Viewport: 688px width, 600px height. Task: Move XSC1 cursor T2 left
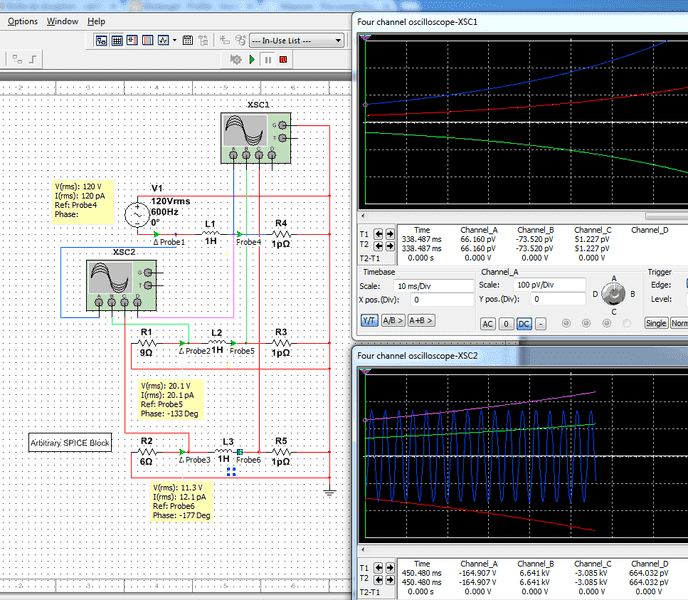[x=378, y=245]
